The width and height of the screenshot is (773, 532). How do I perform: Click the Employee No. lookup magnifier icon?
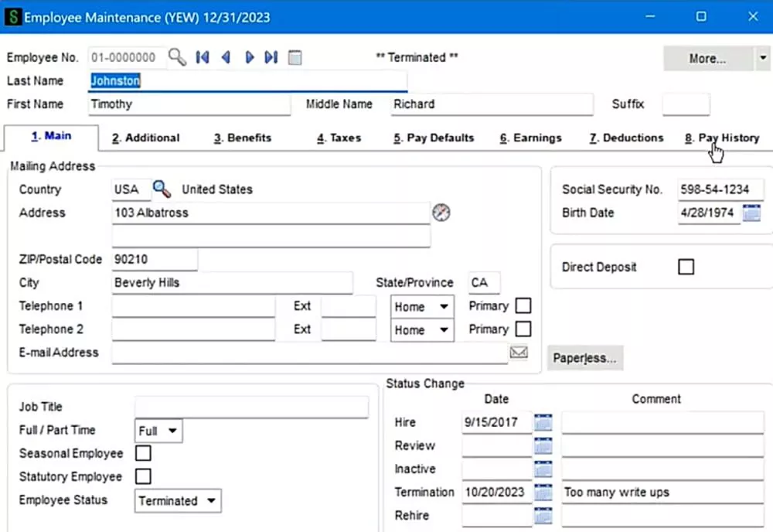pos(177,57)
